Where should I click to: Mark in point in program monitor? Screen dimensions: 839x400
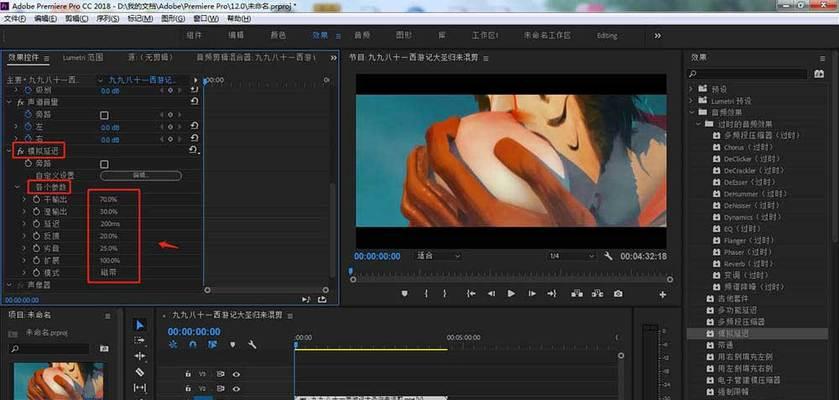tap(426, 294)
